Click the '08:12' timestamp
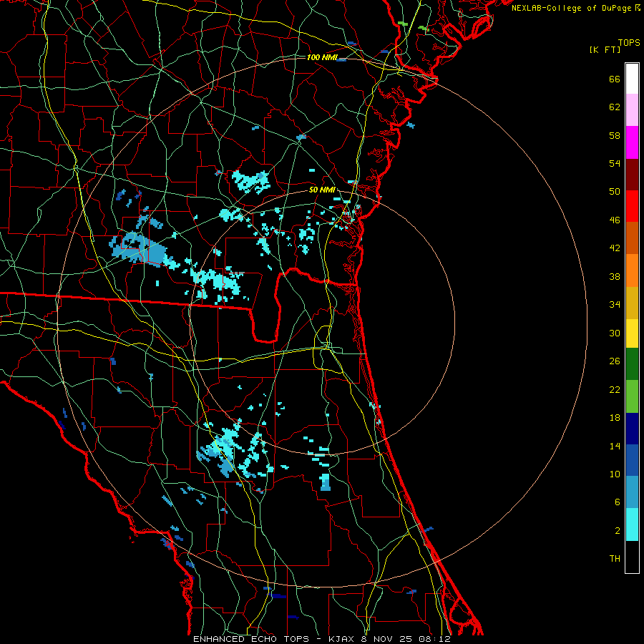Image resolution: width=644 pixels, height=644 pixels. (x=434, y=639)
